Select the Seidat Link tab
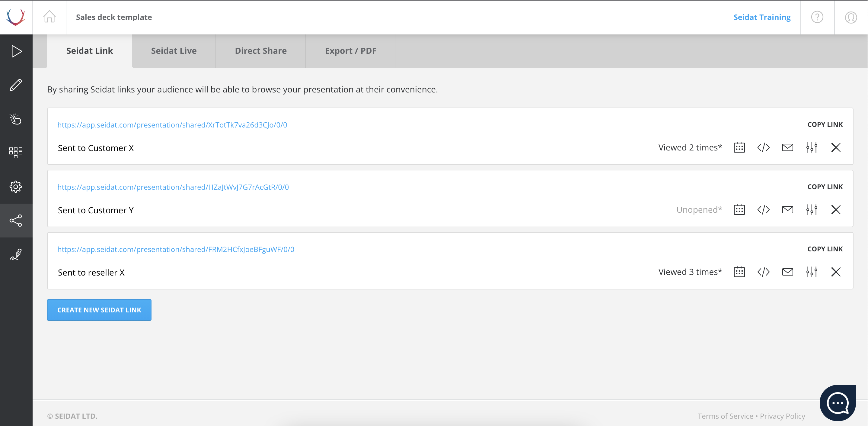 90,51
